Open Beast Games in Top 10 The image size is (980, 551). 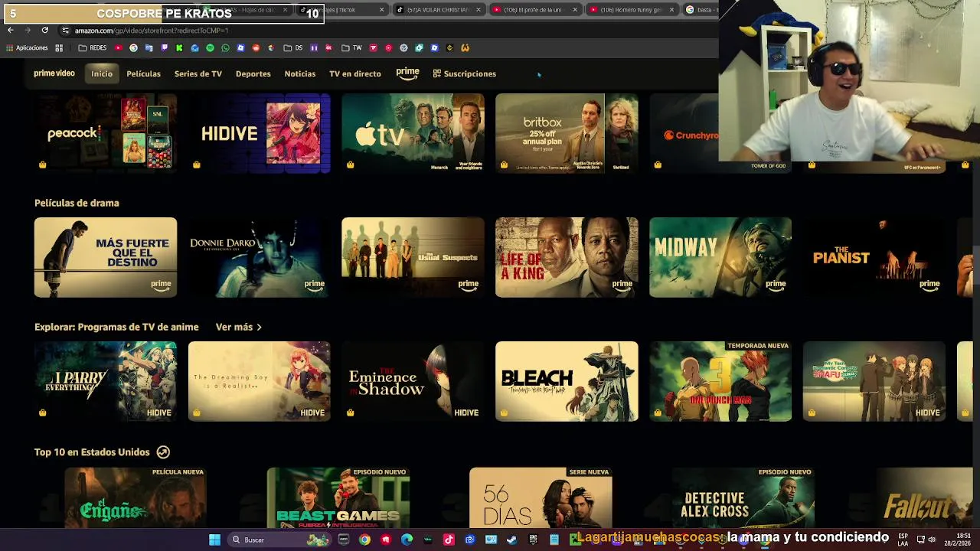click(338, 498)
